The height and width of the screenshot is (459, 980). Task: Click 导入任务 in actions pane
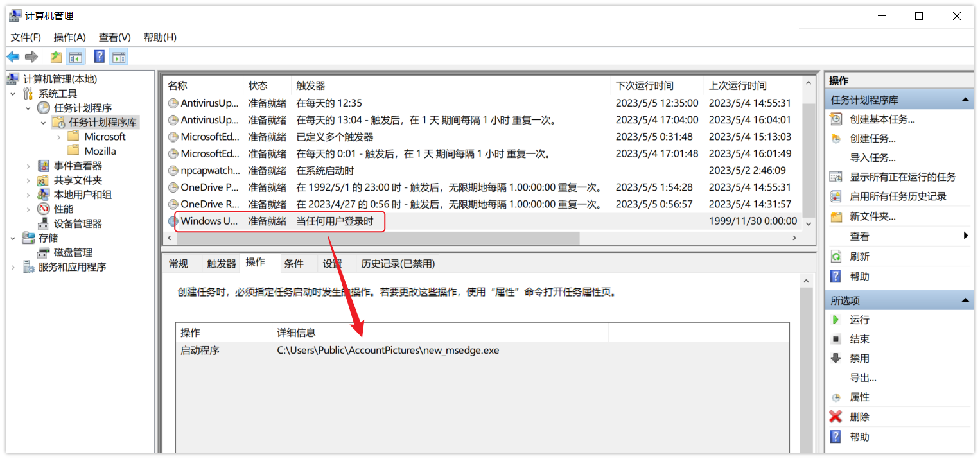coord(872,157)
